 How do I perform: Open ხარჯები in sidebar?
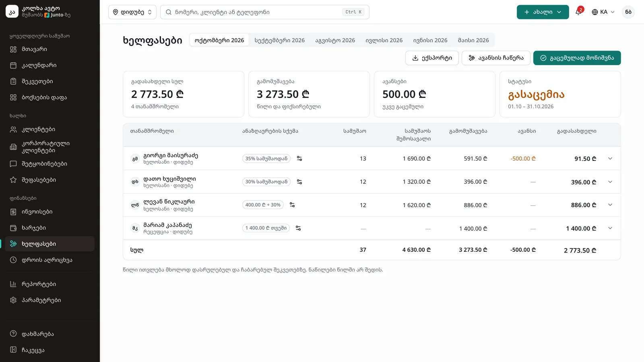50,228
